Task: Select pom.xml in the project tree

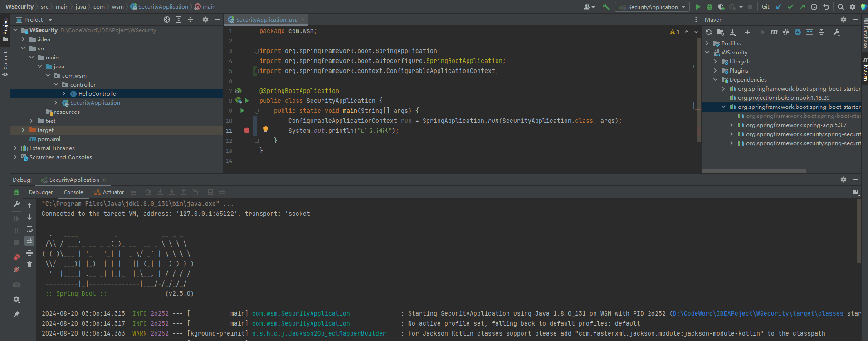Action: [49, 139]
